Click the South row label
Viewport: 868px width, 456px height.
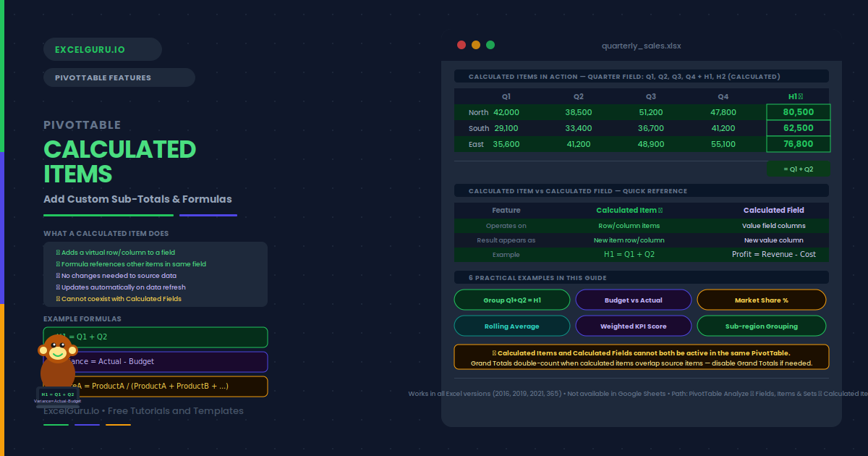click(479, 128)
